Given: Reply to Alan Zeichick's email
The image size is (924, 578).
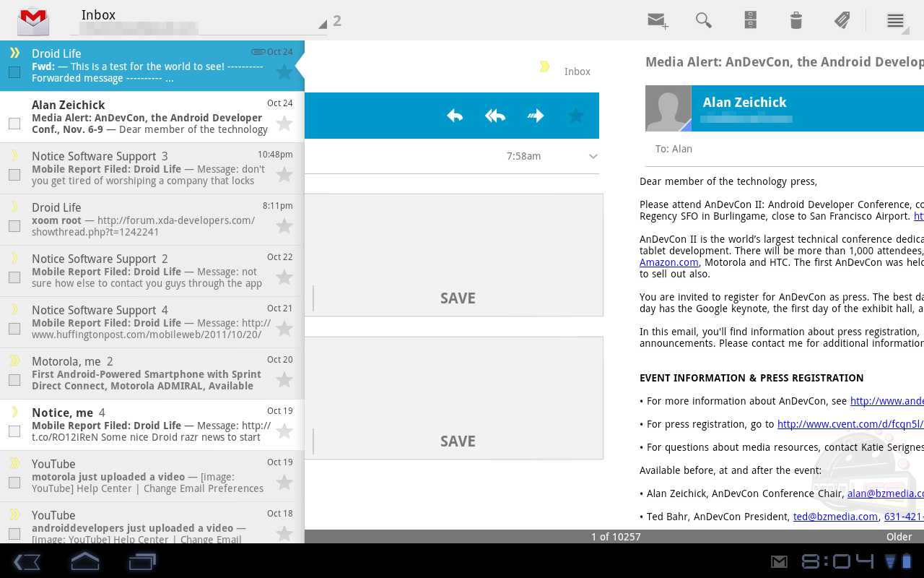Looking at the screenshot, I should [x=455, y=116].
